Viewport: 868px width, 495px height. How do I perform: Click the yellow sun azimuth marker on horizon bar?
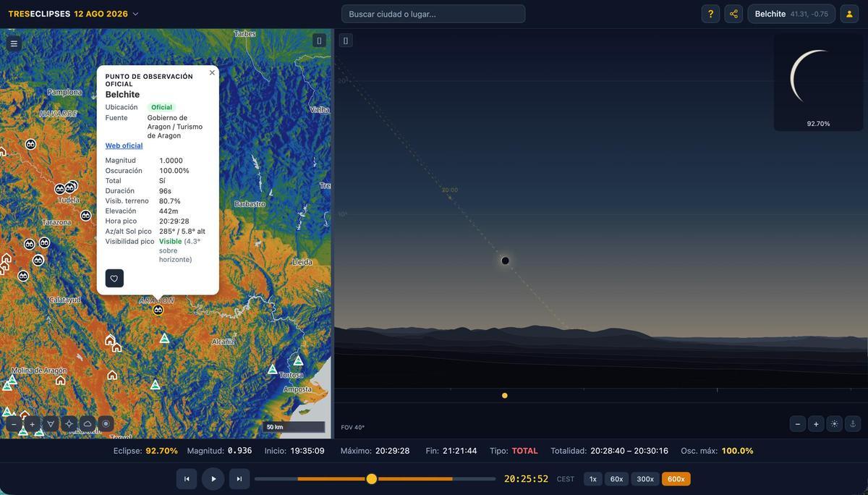click(x=505, y=396)
